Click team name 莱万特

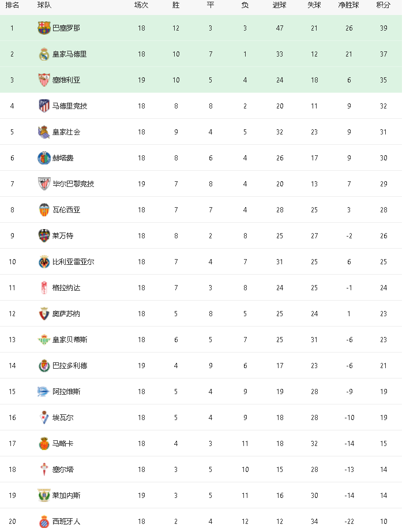click(63, 235)
